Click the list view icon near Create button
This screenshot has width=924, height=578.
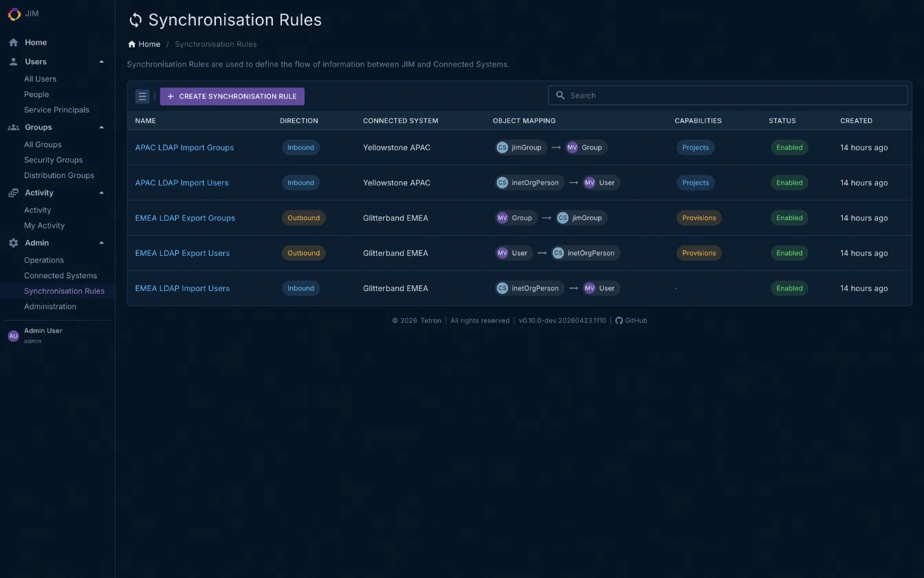pos(142,96)
